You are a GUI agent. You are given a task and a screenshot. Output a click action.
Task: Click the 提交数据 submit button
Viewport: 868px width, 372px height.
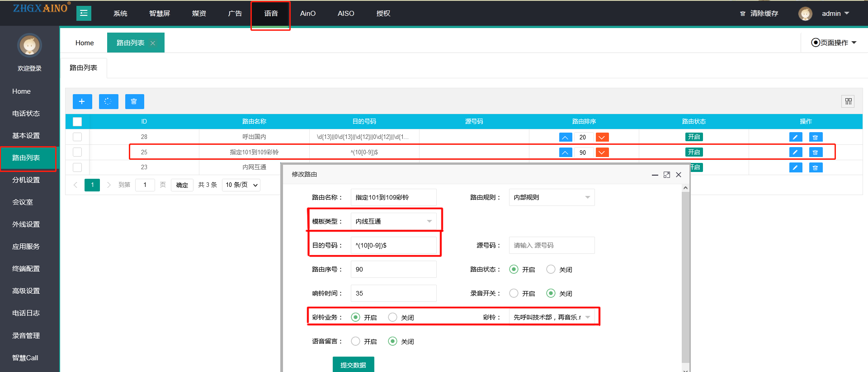click(x=353, y=365)
